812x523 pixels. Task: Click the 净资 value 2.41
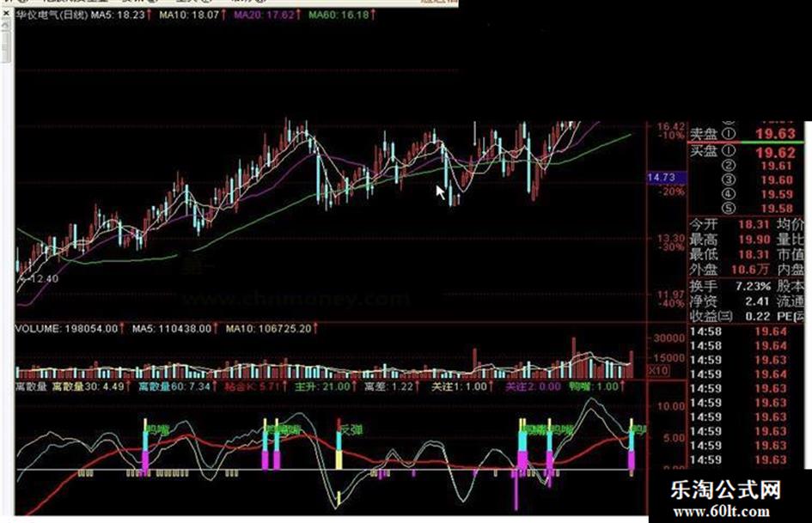(757, 301)
